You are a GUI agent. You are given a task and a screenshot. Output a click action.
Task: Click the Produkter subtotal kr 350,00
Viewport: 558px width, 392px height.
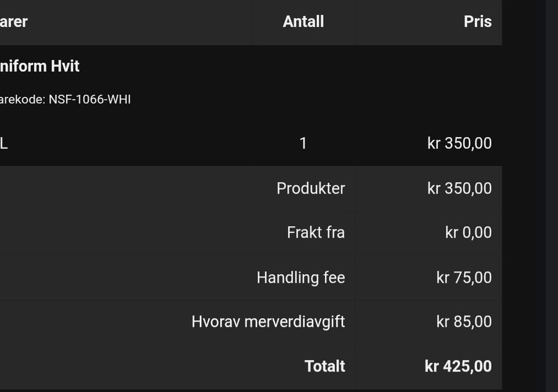click(x=459, y=188)
